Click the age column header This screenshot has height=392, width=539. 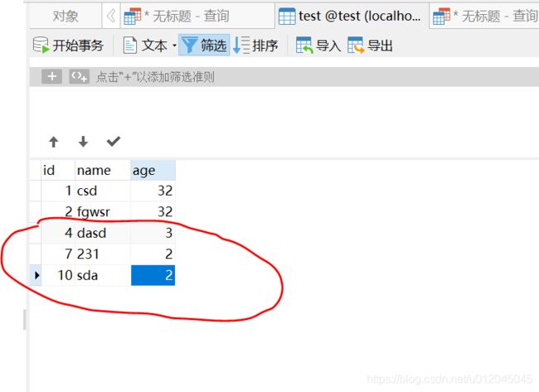click(x=153, y=170)
